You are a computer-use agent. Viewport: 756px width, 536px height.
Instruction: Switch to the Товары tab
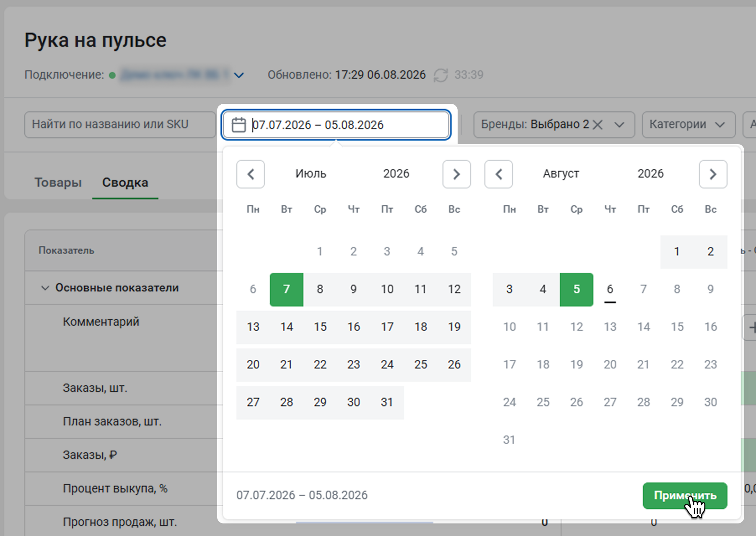tap(58, 183)
